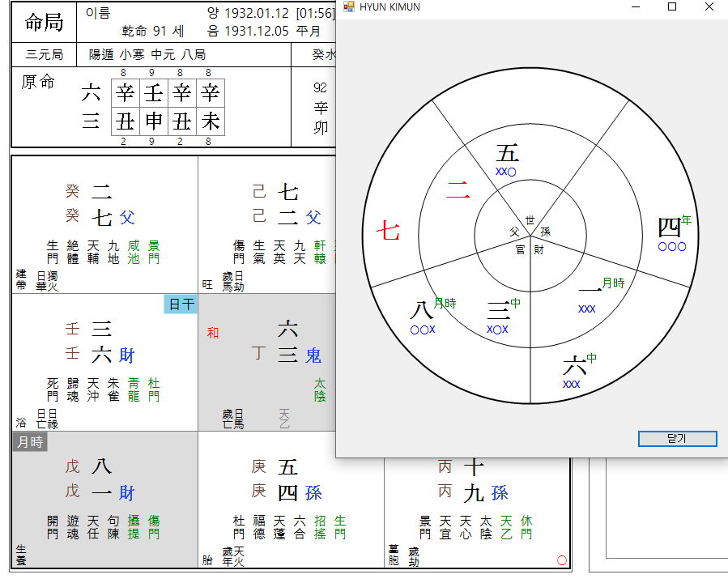Click the blue OOX marks in the circle
Viewport: 728px width, 583px height.
tap(423, 330)
